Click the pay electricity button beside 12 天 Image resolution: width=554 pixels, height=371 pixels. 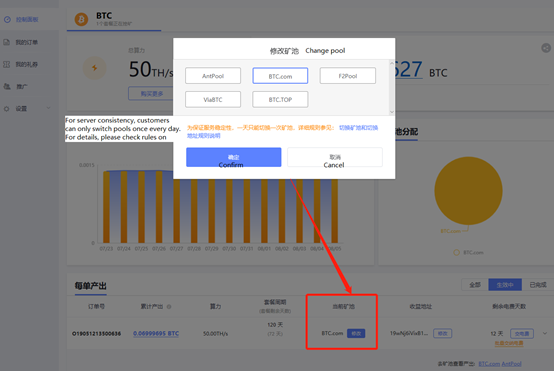(x=522, y=333)
